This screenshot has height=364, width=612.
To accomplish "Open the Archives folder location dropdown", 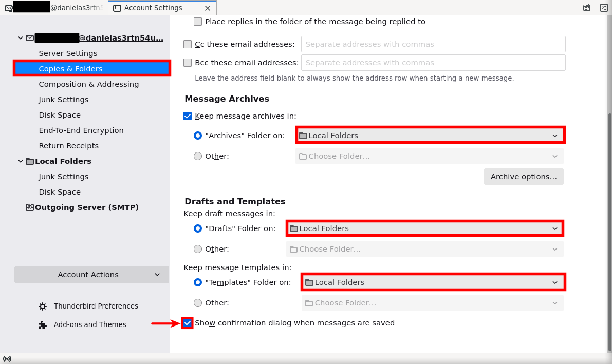I will (430, 136).
